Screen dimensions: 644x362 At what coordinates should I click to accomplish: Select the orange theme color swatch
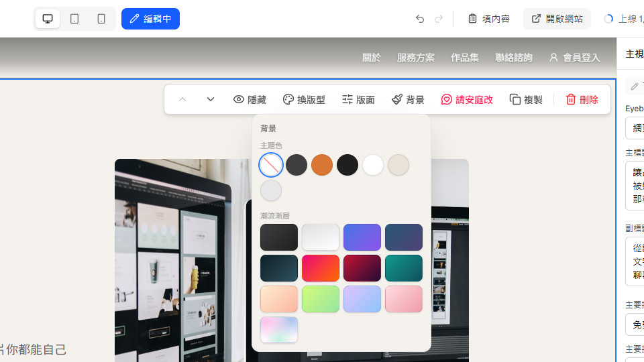coord(322,165)
